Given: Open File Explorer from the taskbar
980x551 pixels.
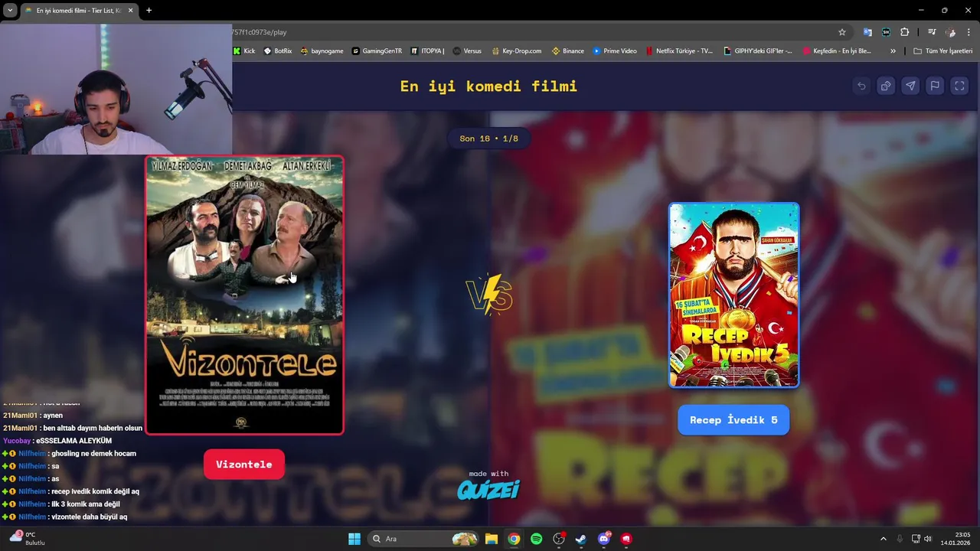Looking at the screenshot, I should tap(491, 539).
